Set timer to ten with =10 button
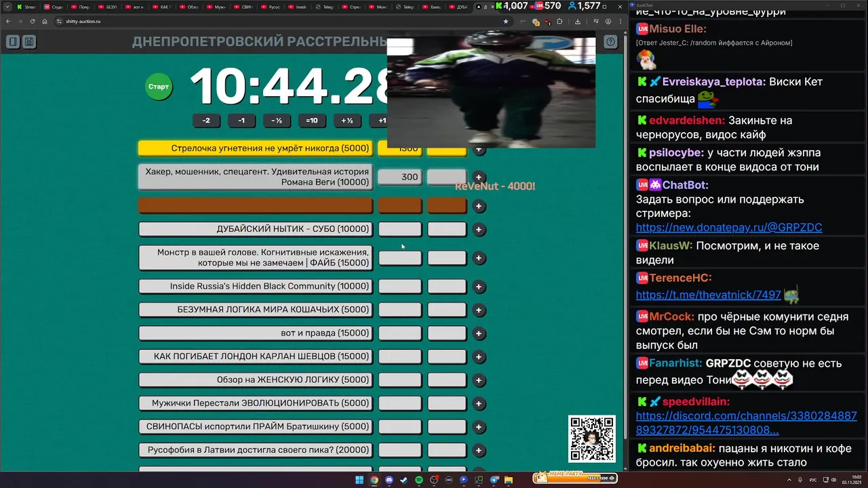The image size is (868, 488). coord(312,121)
